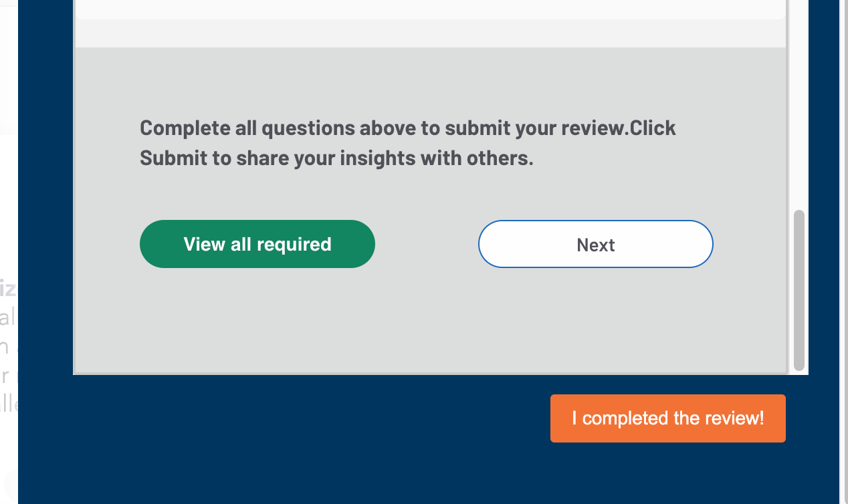Click the word Click in the instruction text

(x=653, y=128)
